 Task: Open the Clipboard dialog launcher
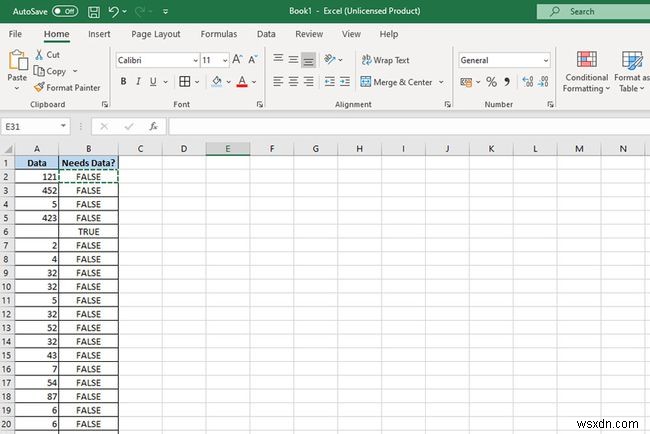coord(105,104)
